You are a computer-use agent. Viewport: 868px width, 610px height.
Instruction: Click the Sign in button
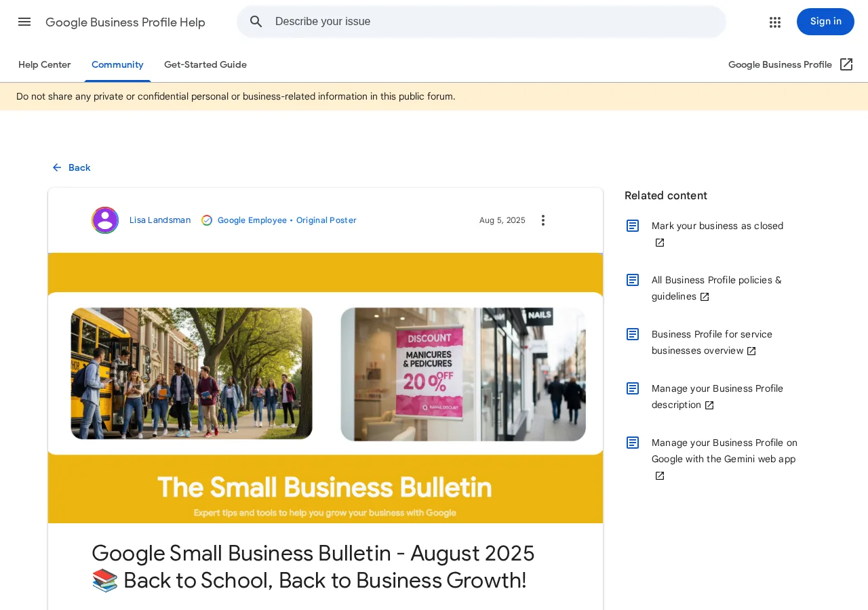pos(825,22)
